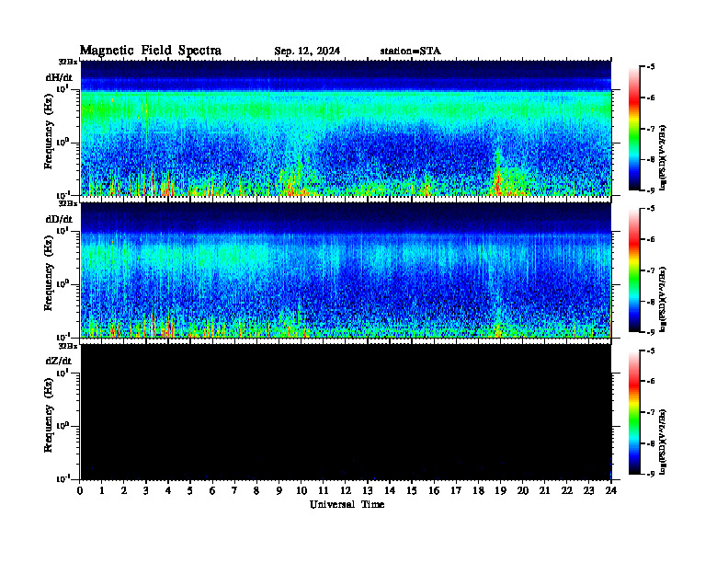Click the black dZ/dt spectrogram plot area
The width and height of the screenshot is (728, 563).
pos(346,411)
